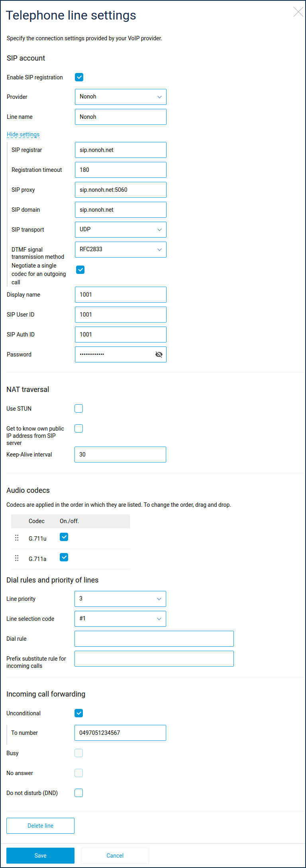Image resolution: width=306 pixels, height=868 pixels.
Task: Open the Line priority dropdown
Action: (x=120, y=599)
